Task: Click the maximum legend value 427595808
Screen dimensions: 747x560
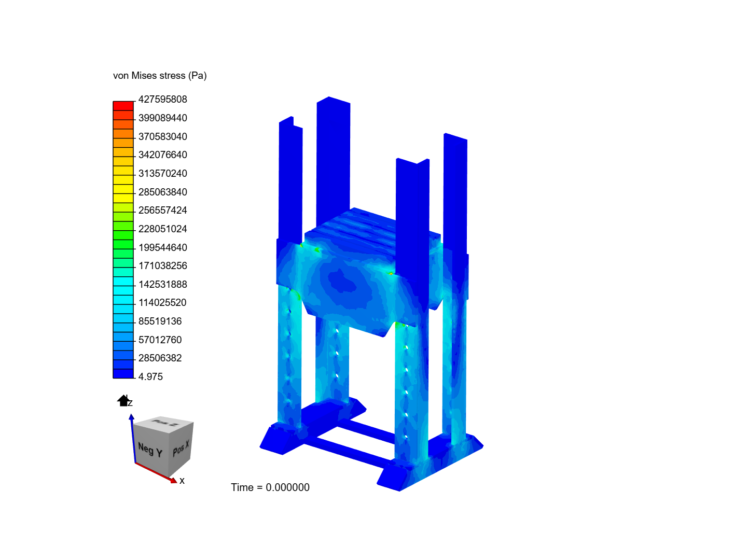Action: pyautogui.click(x=163, y=100)
